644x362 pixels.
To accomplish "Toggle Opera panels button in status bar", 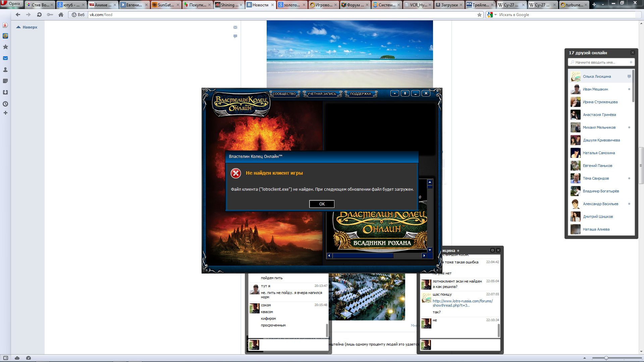I will coord(6,358).
